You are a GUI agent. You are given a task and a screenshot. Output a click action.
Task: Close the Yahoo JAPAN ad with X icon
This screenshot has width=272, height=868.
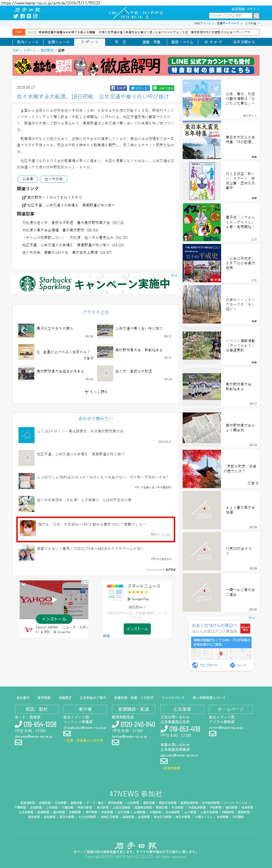(86, 582)
